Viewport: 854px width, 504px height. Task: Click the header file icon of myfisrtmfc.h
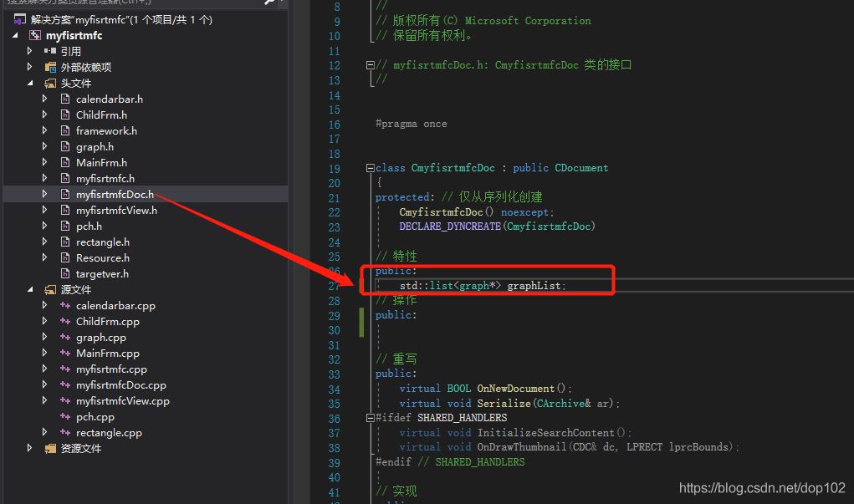pyautogui.click(x=65, y=179)
